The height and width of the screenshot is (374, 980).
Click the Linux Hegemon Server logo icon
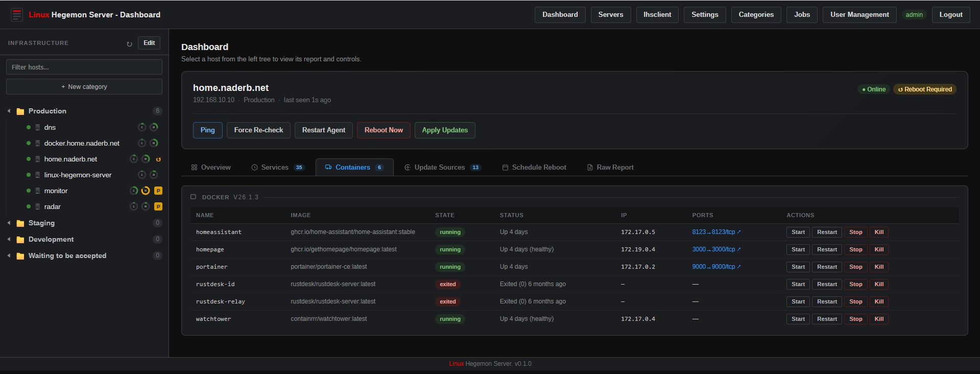point(17,15)
